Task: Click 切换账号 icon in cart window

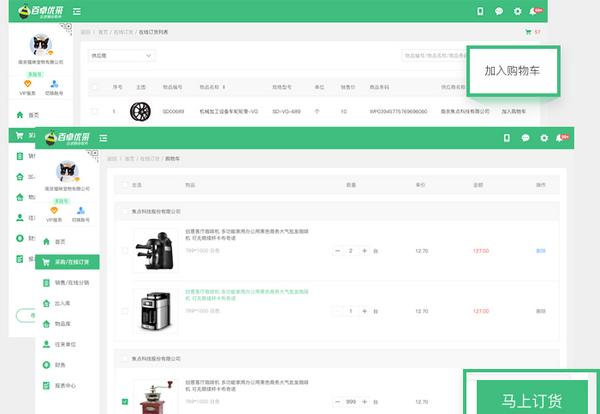Action: [x=81, y=210]
